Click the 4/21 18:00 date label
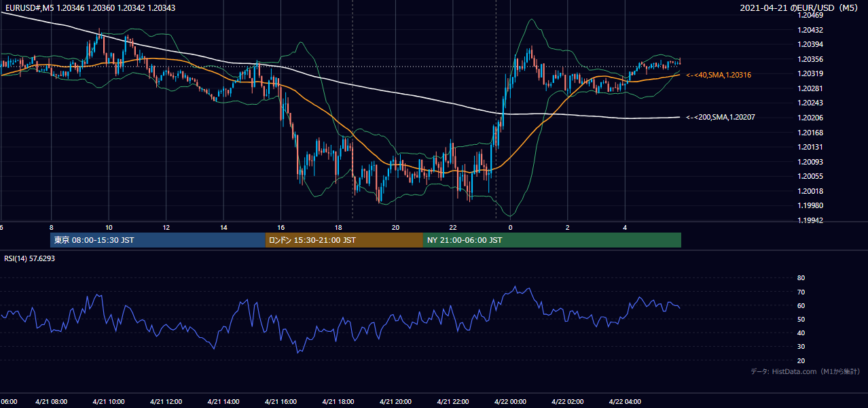Screen dimensions: 868x408 pyautogui.click(x=338, y=402)
